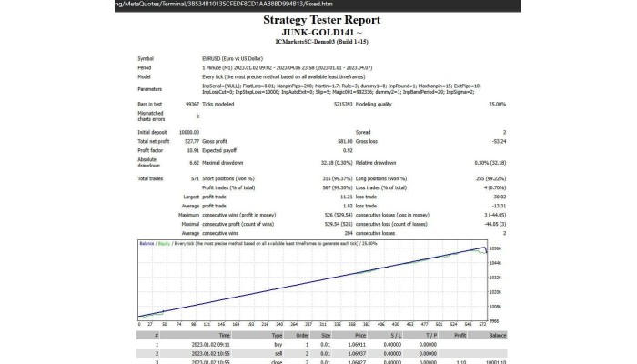Click the Time column header

(224, 335)
